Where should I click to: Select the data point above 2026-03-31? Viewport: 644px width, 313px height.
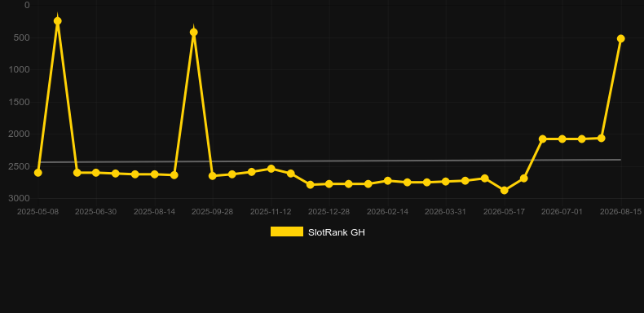click(446, 182)
